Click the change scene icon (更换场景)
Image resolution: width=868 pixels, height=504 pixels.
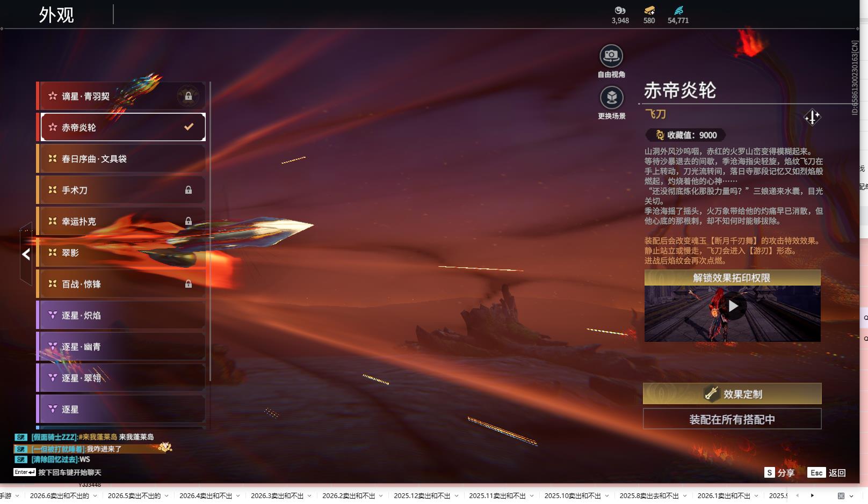click(x=611, y=98)
